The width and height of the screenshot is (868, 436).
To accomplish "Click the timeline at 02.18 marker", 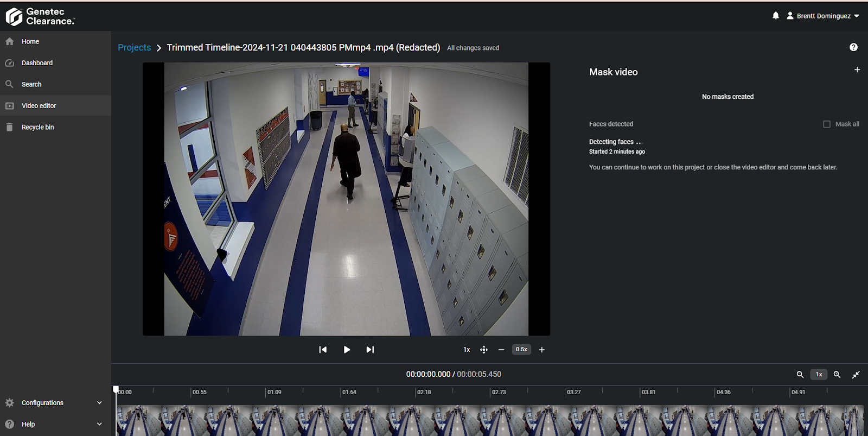I will pyautogui.click(x=417, y=392).
